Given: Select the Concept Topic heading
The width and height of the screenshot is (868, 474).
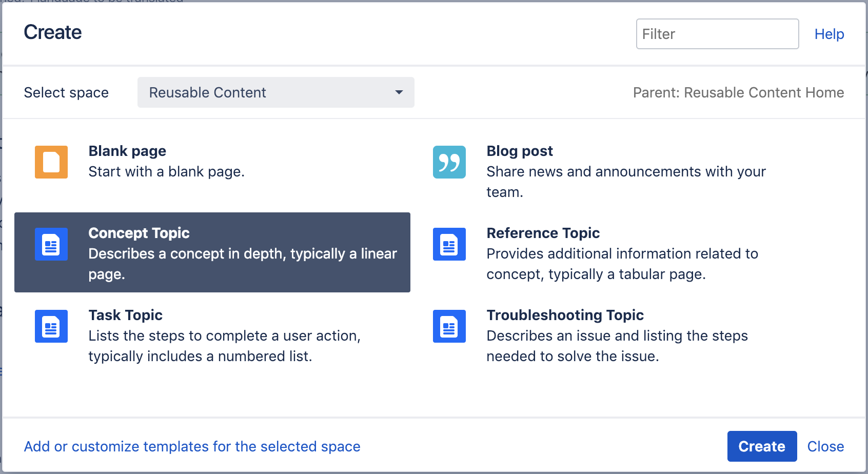Looking at the screenshot, I should pyautogui.click(x=139, y=233).
